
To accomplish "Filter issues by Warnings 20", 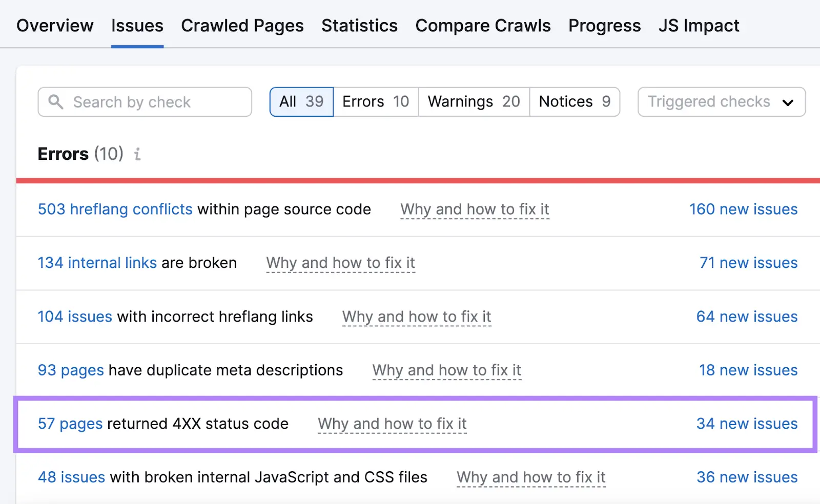I will pyautogui.click(x=473, y=101).
